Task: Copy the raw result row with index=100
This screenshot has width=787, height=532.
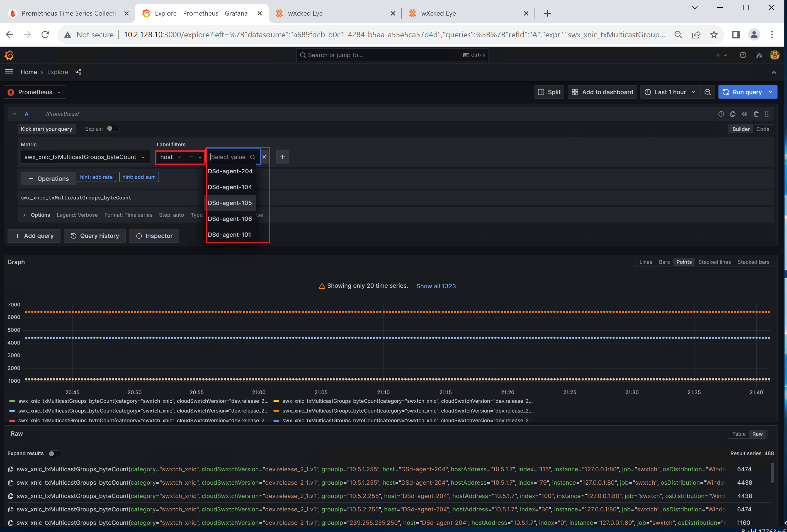Action: 11,496
